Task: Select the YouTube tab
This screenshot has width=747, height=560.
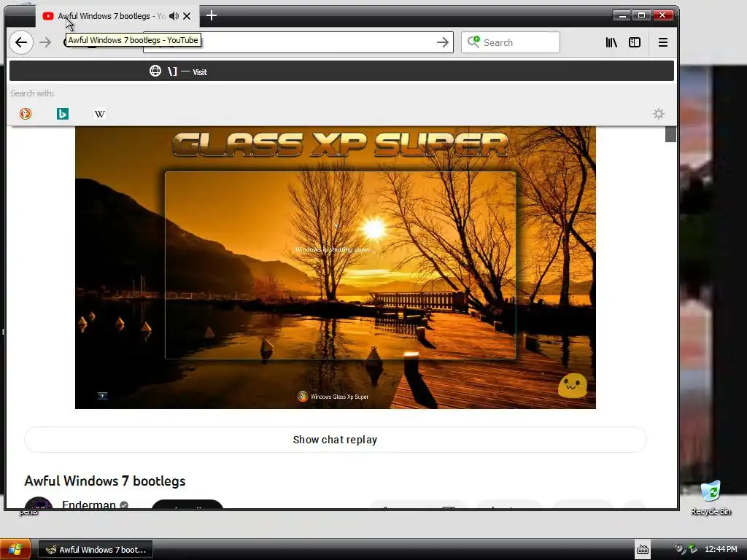Action: pos(117,16)
